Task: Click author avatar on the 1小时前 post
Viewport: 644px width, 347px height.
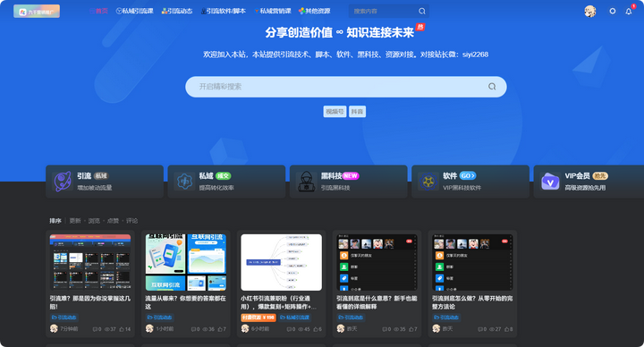Action: (149, 328)
